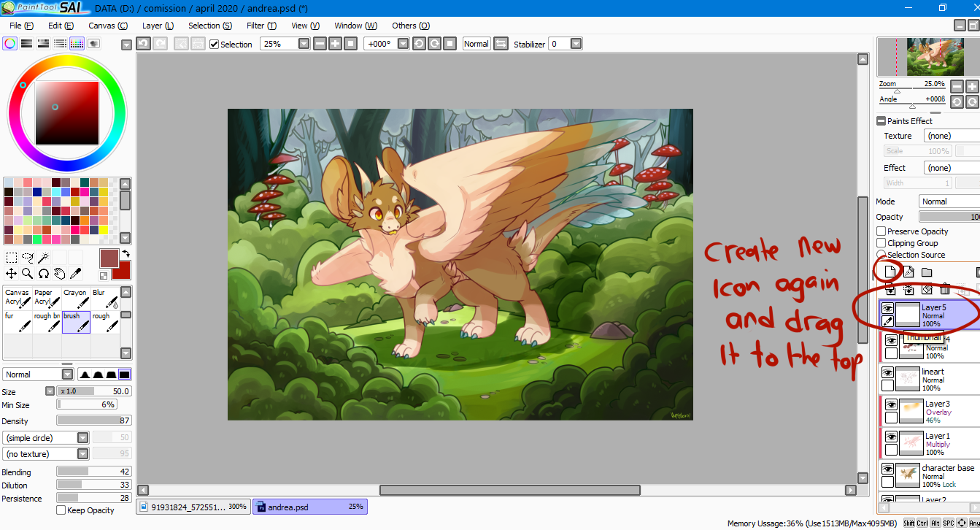This screenshot has width=980, height=530.
Task: Click the Undo button
Action: (143, 44)
